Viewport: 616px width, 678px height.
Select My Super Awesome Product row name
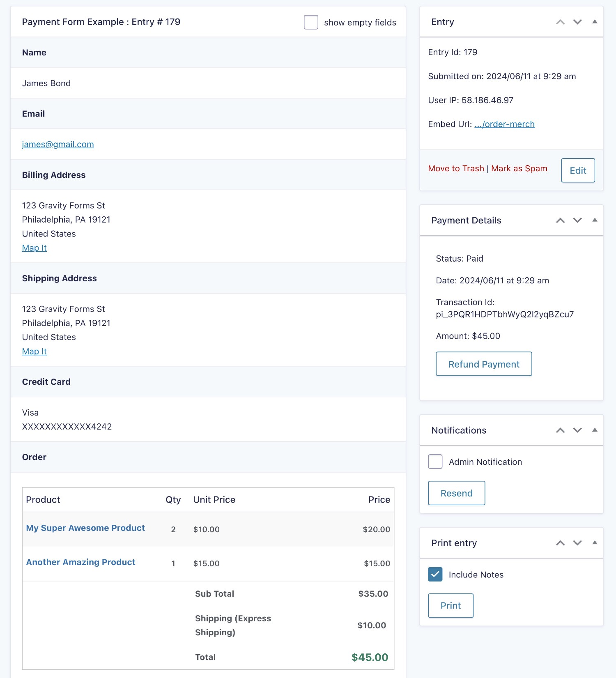coord(85,528)
